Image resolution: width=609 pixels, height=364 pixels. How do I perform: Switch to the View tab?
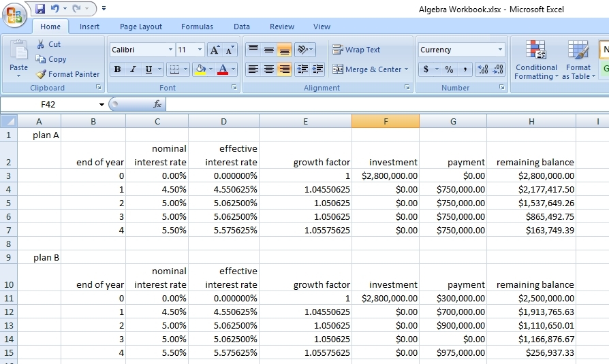(x=322, y=27)
